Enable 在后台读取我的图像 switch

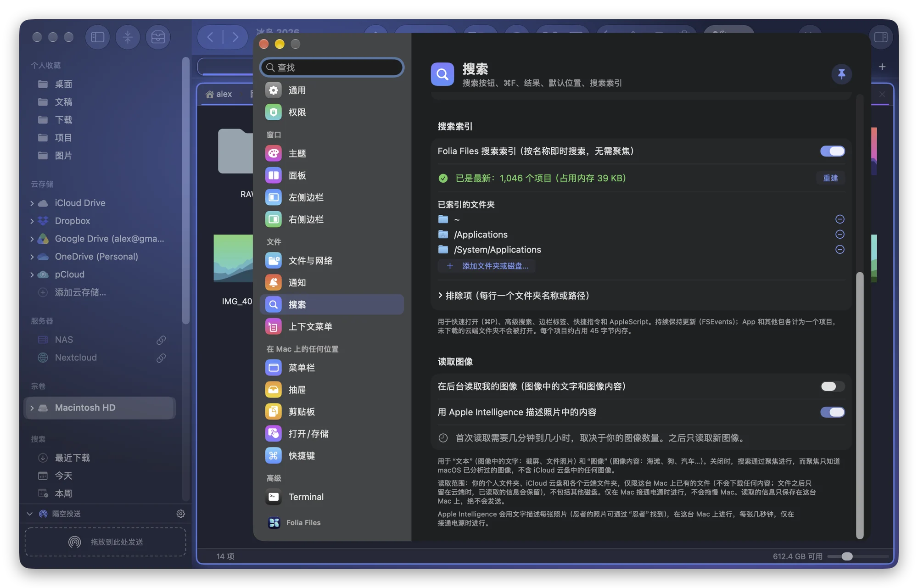(x=832, y=386)
